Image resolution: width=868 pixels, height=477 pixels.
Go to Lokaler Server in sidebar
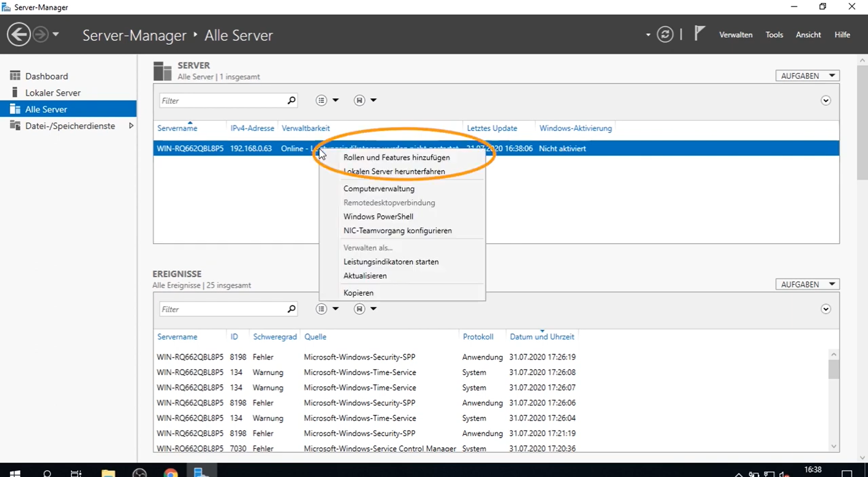[52, 93]
